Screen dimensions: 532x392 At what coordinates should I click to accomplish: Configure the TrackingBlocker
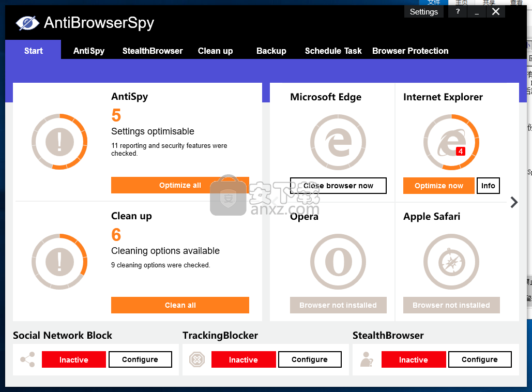click(x=310, y=359)
